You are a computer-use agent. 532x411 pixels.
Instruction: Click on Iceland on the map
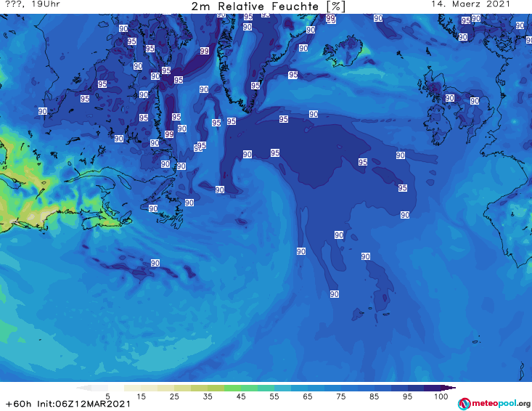[x=343, y=51]
